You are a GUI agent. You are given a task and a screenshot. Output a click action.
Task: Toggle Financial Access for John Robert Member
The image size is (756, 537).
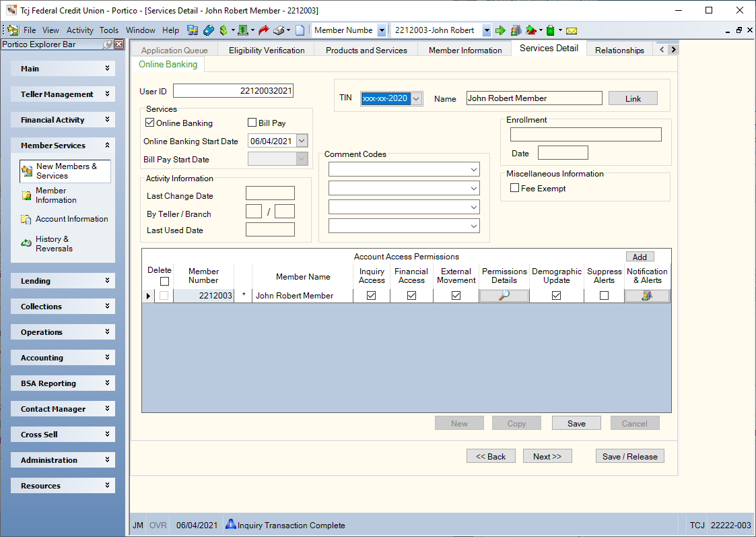coord(411,295)
